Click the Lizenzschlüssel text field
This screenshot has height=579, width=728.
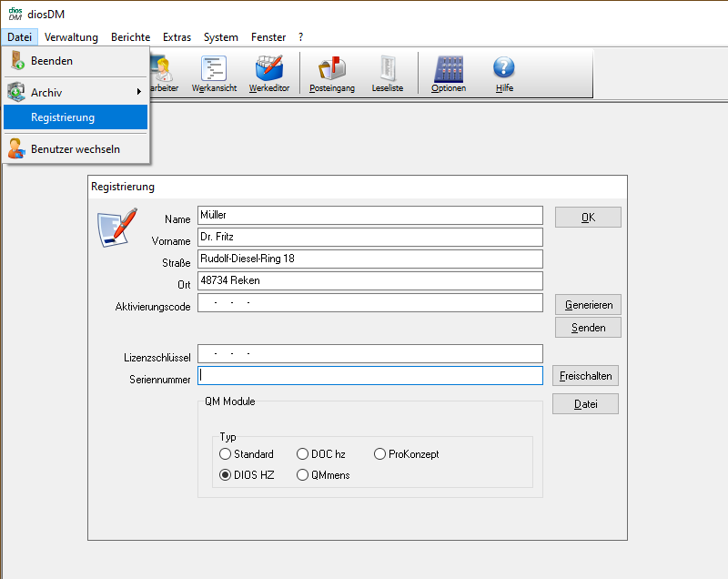click(x=369, y=354)
